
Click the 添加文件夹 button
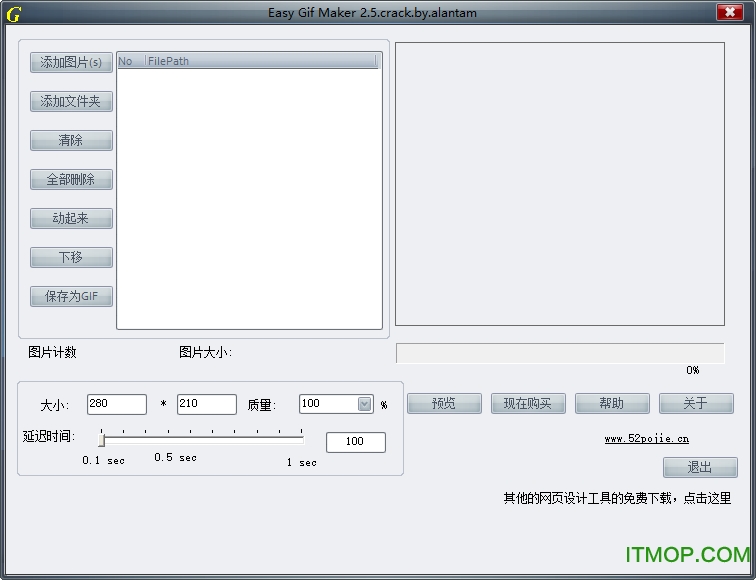(x=71, y=102)
